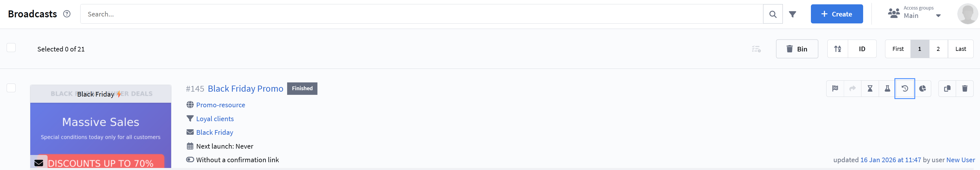Toggle the select-all broadcasts checkbox

(11, 48)
